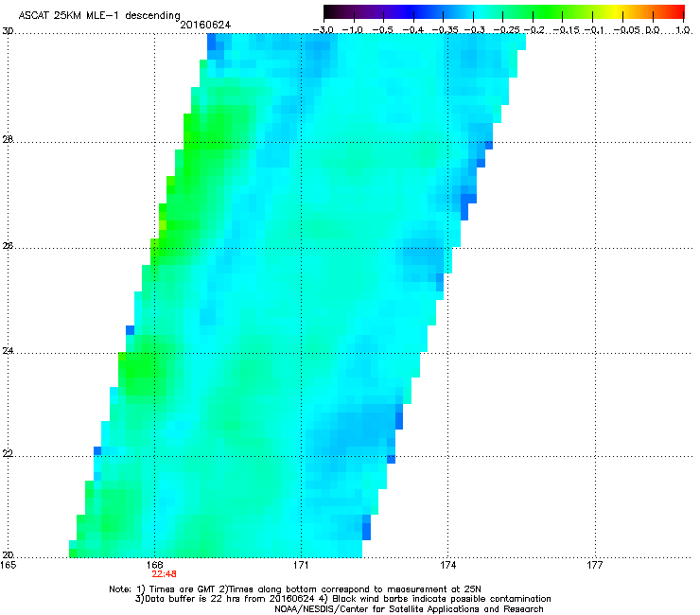The height and width of the screenshot is (615, 700).
Task: Click the black-purple end of the color scale
Action: [x=333, y=11]
